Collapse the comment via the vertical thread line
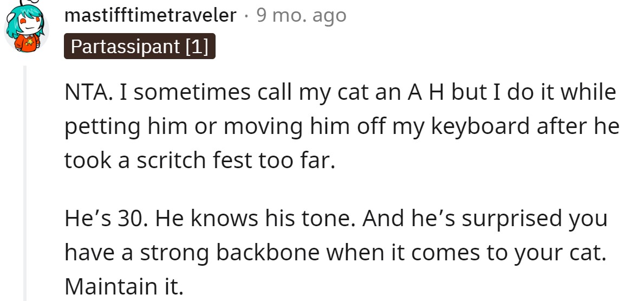This screenshot has height=301, width=644. coord(24,183)
